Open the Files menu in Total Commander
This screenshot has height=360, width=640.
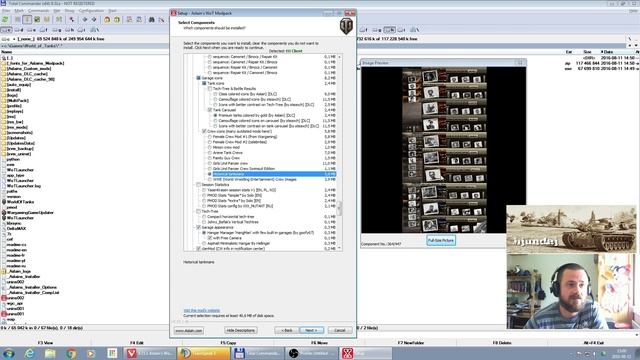[x=6, y=11]
